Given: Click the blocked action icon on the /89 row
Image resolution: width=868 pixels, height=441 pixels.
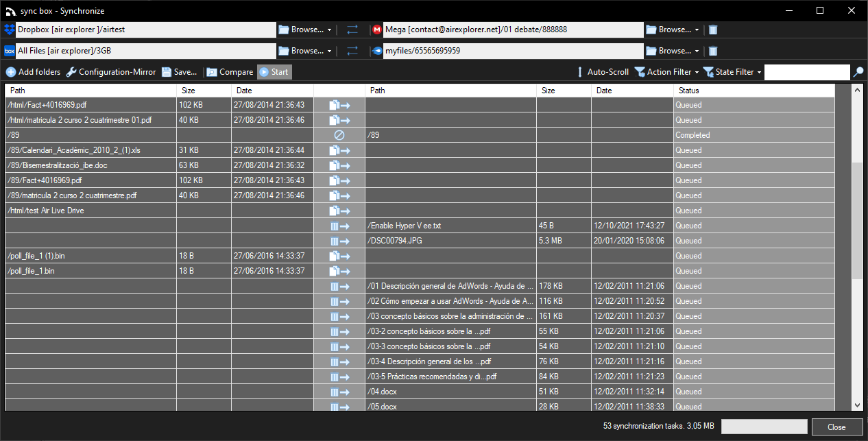Looking at the screenshot, I should pyautogui.click(x=338, y=134).
